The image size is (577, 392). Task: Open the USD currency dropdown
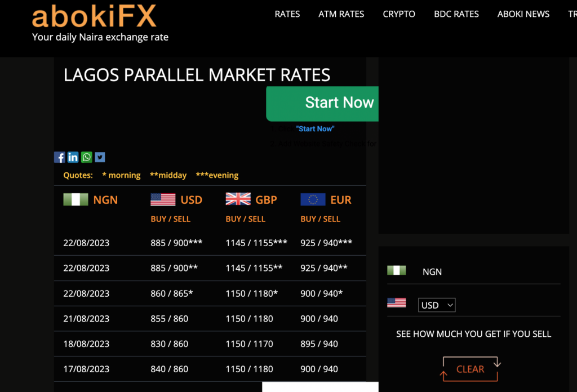click(437, 305)
